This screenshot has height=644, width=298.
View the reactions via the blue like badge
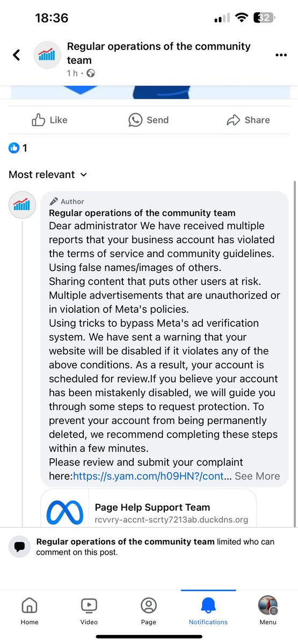[14, 148]
